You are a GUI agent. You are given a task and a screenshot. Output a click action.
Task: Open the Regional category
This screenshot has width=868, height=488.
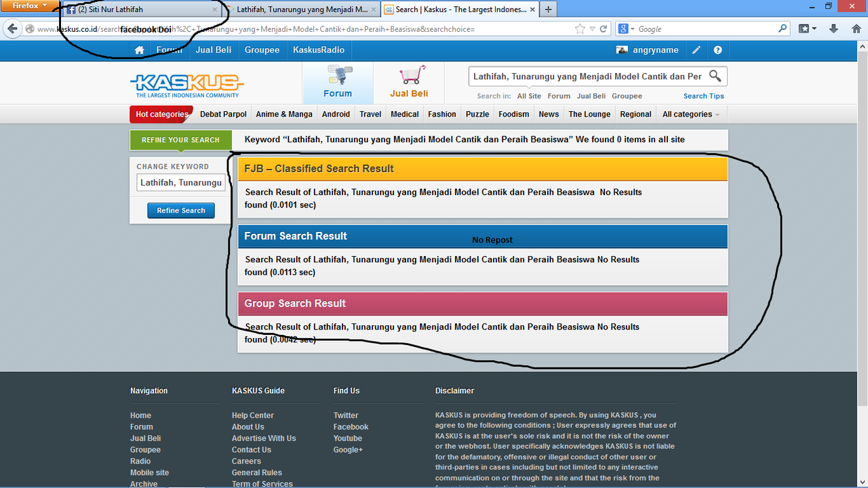[635, 115]
